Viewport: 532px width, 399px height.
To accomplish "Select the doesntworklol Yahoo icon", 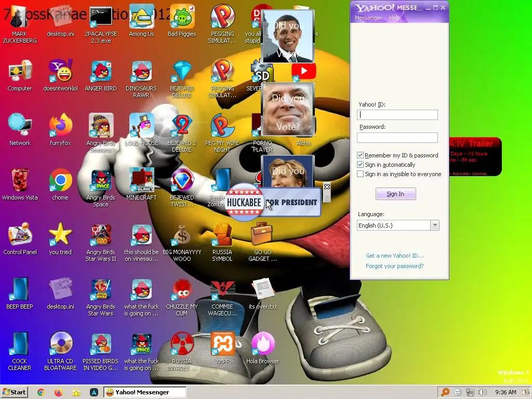I will click(x=60, y=75).
